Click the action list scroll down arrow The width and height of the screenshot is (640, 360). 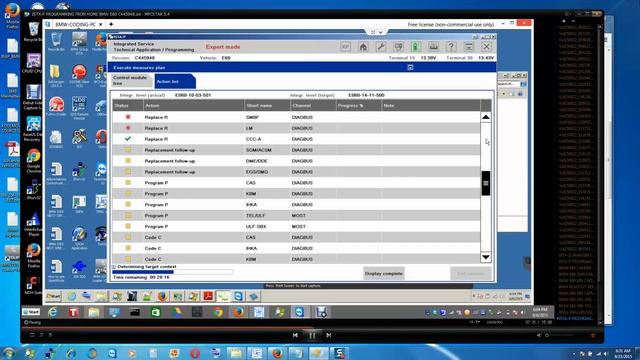point(486,257)
